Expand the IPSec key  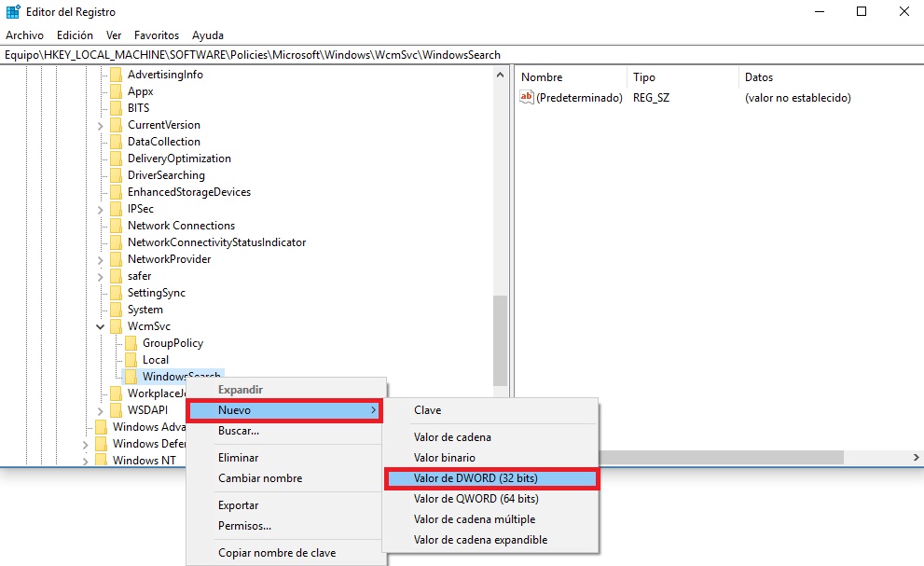click(x=100, y=209)
